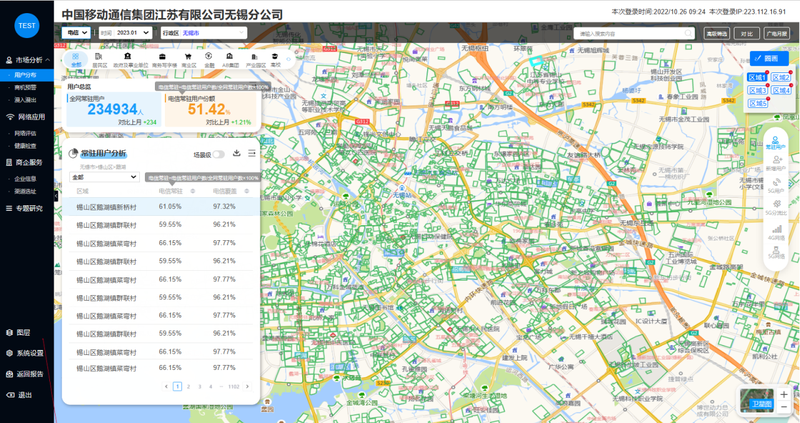Select the 区域1 region tag
Image resolution: width=800 pixels, height=423 pixels.
tap(757, 77)
